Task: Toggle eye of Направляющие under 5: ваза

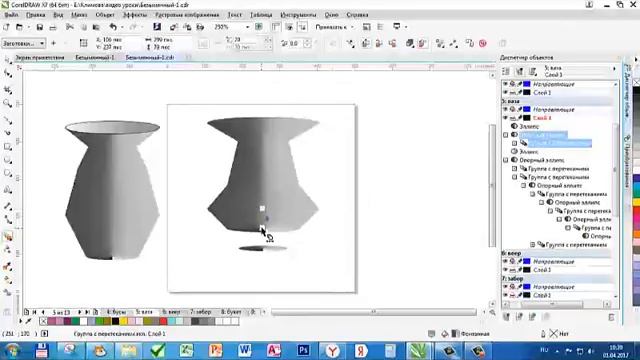Action: [506, 109]
